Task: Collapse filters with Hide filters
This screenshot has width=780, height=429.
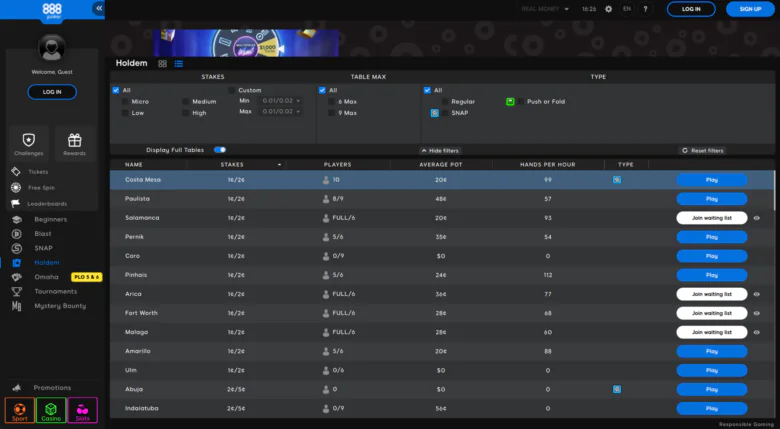Action: point(439,150)
